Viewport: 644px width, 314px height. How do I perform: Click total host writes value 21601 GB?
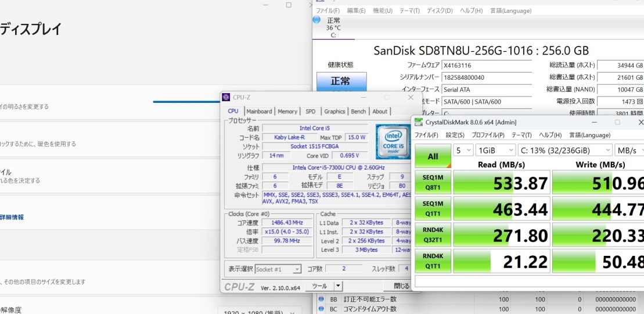(x=621, y=77)
